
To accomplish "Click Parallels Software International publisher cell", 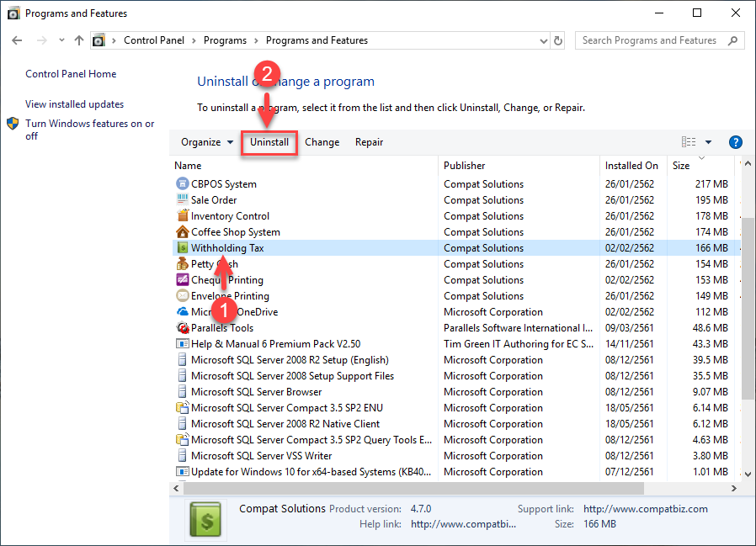I will (x=518, y=328).
